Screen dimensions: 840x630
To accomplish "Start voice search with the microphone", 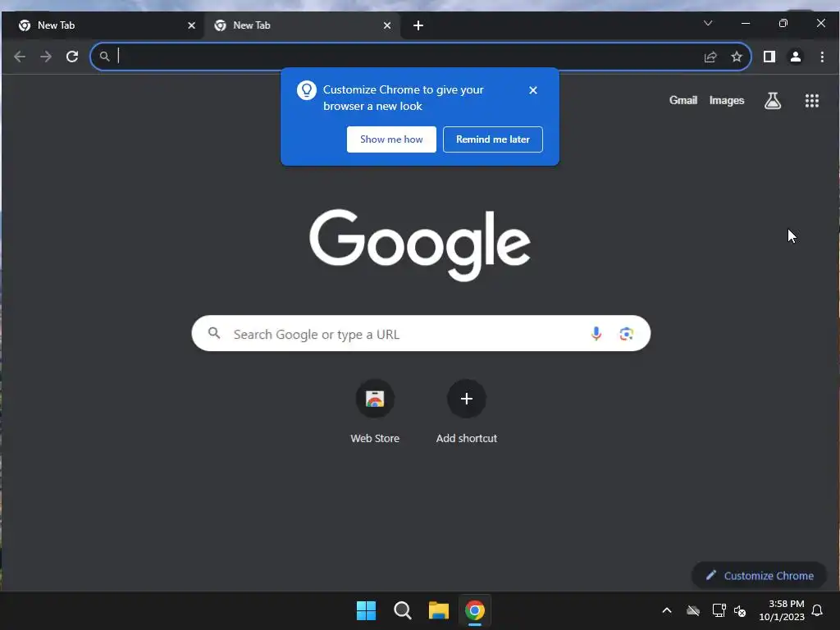I will tap(596, 334).
